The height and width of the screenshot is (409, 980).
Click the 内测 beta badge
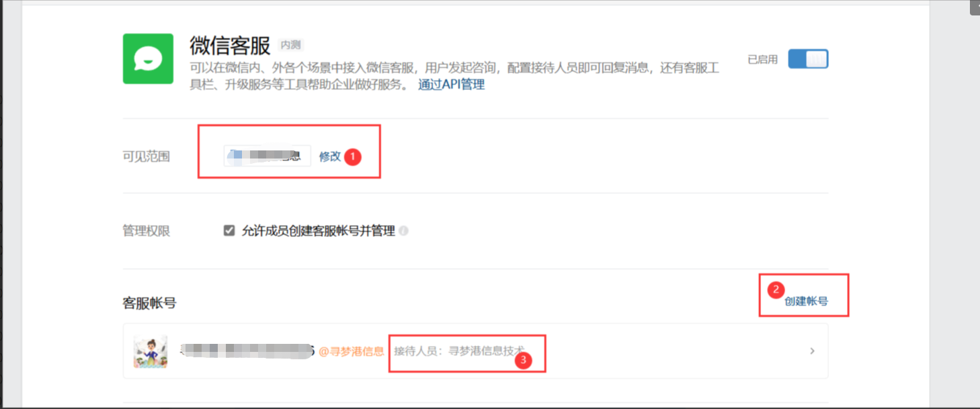291,45
